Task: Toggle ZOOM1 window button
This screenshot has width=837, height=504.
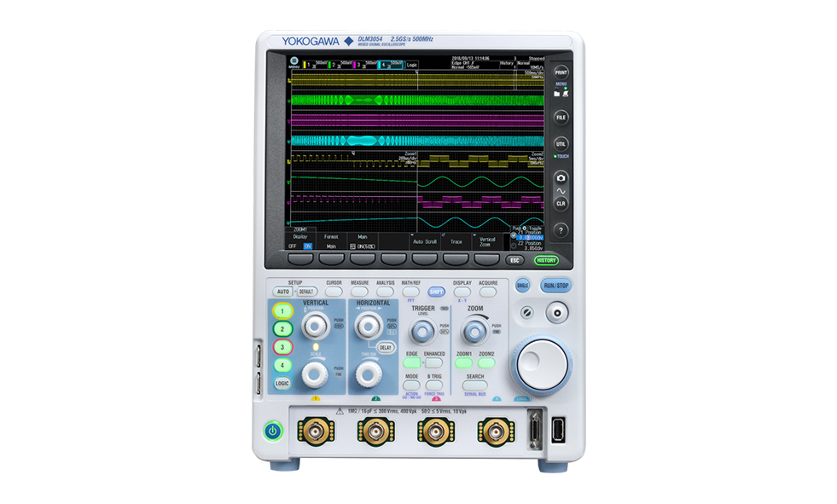Action: 463,362
